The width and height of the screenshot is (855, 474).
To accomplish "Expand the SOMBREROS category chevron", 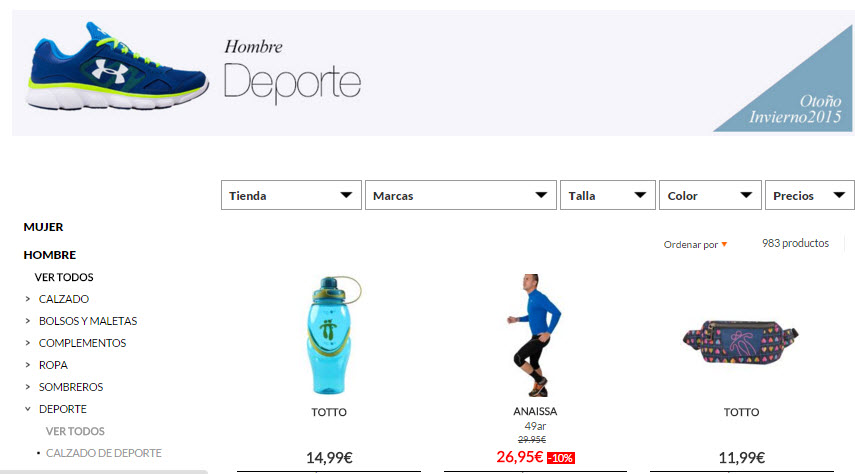I will pos(28,387).
